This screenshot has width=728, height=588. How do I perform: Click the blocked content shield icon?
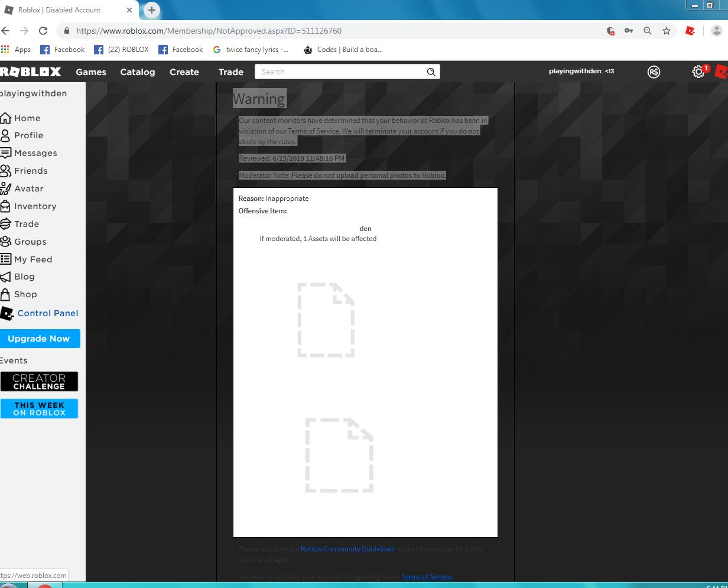[x=610, y=31]
